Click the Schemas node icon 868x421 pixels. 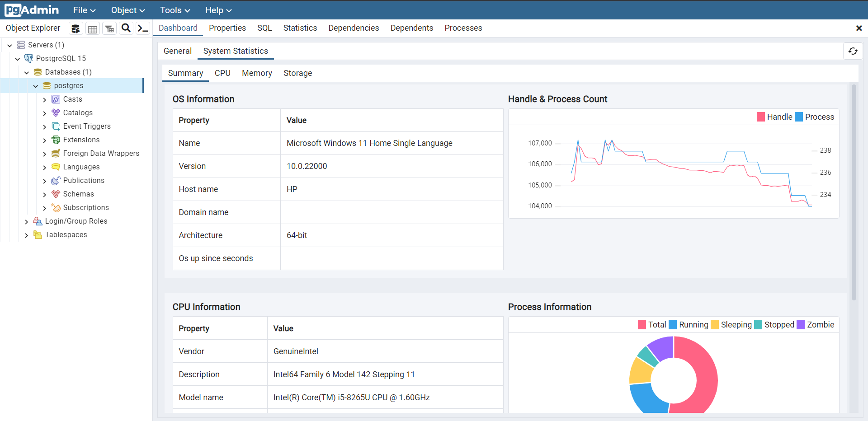click(56, 194)
